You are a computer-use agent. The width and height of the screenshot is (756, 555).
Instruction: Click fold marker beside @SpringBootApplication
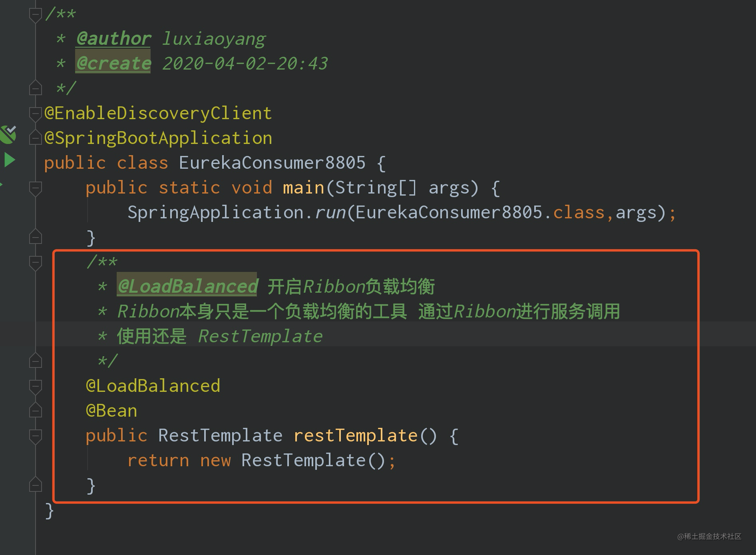coord(36,138)
